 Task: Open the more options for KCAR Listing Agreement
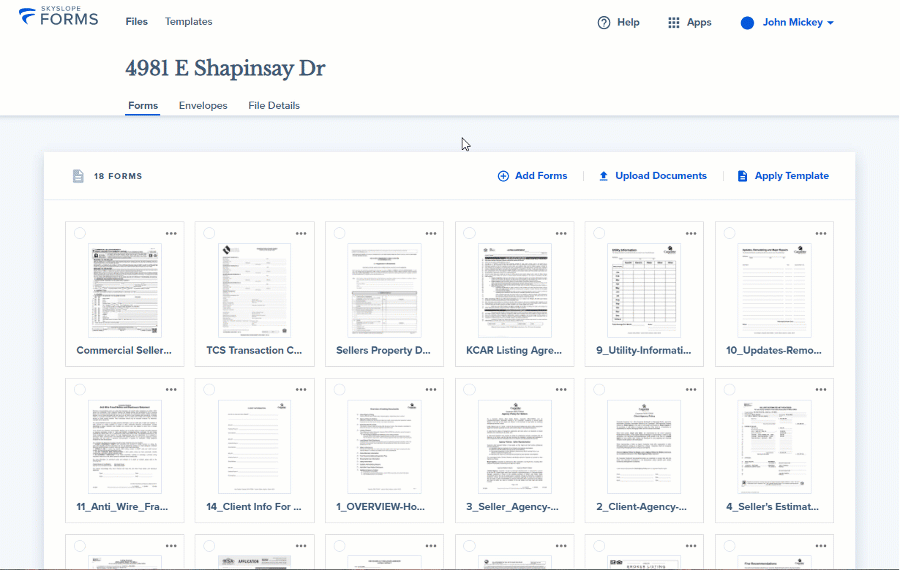(561, 234)
